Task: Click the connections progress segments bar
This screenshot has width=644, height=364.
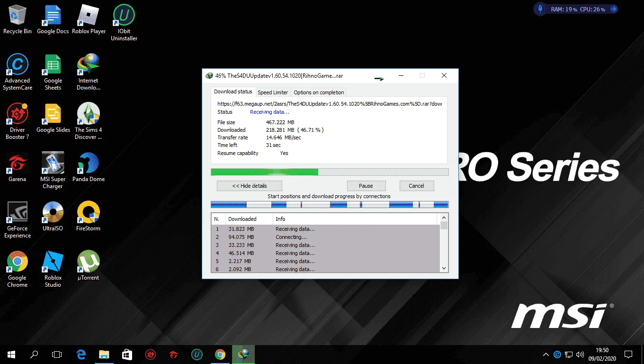Action: pos(330,205)
